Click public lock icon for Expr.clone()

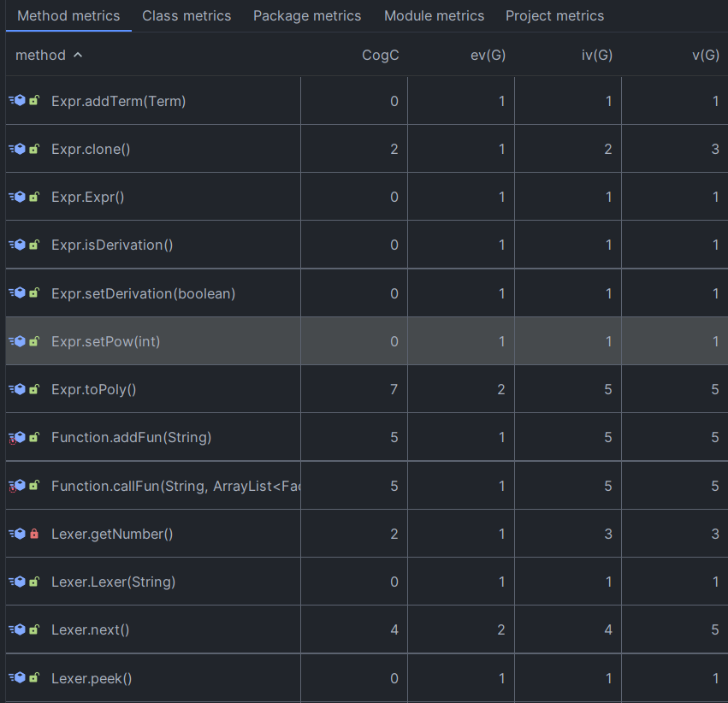[34, 149]
